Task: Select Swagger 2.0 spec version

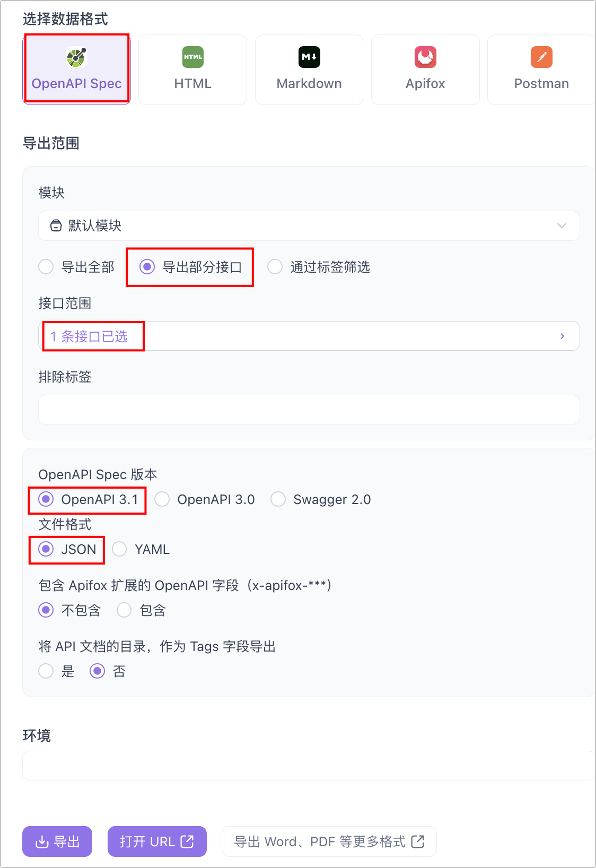Action: tap(278, 499)
